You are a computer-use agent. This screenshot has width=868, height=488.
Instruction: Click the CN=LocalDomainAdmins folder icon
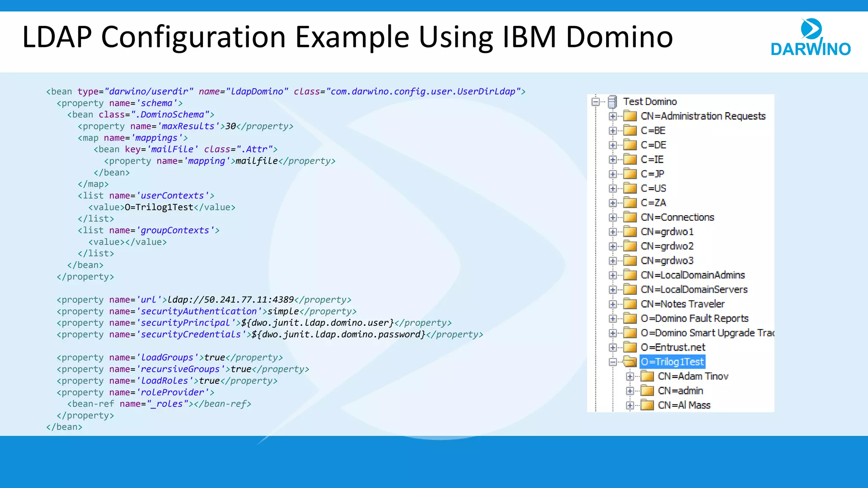coord(630,275)
